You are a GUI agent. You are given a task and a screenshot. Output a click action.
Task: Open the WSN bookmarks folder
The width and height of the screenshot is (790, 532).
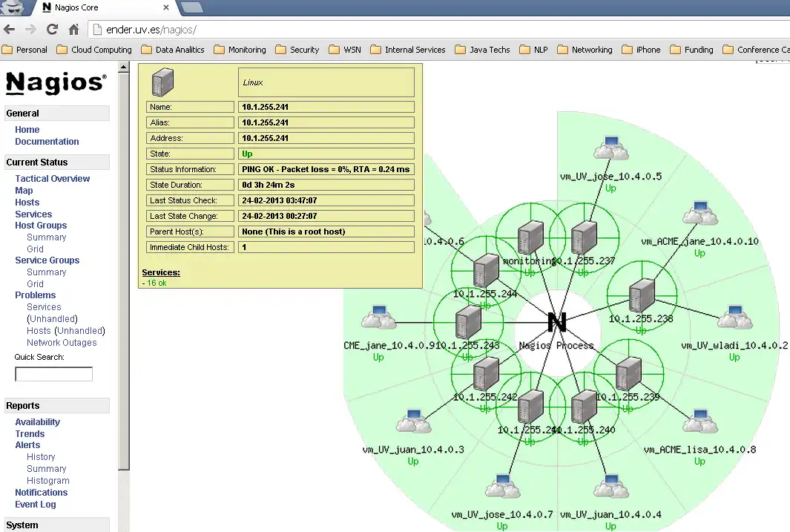(x=345, y=50)
